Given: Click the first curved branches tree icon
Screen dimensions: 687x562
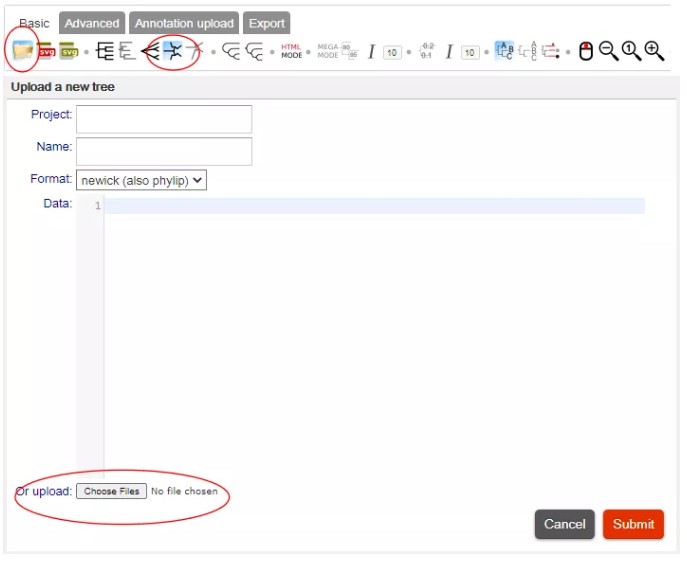Looking at the screenshot, I should click(231, 51).
